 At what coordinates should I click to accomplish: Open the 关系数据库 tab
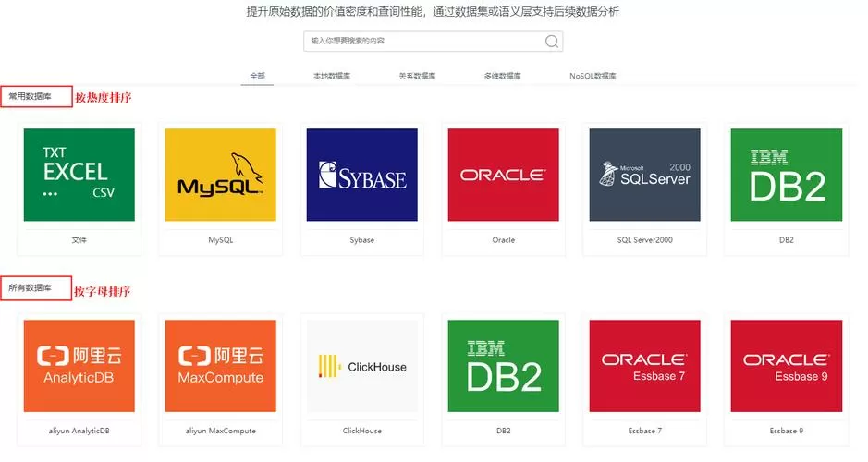tap(417, 76)
